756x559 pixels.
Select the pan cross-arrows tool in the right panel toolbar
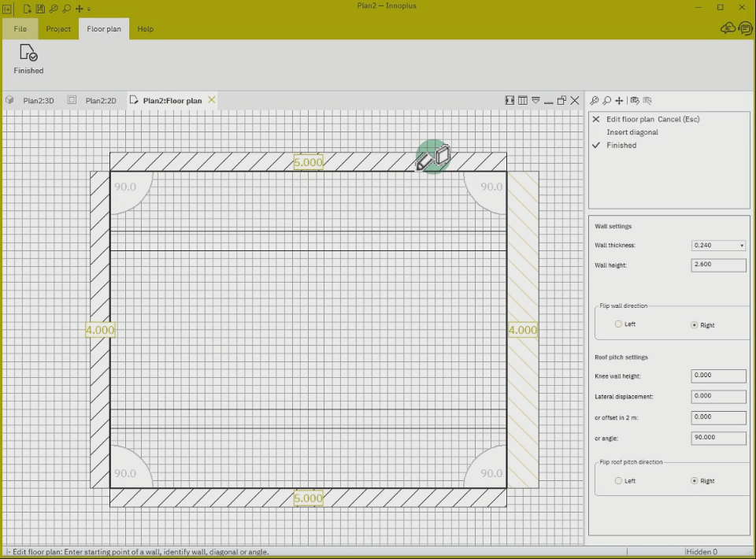coord(619,100)
